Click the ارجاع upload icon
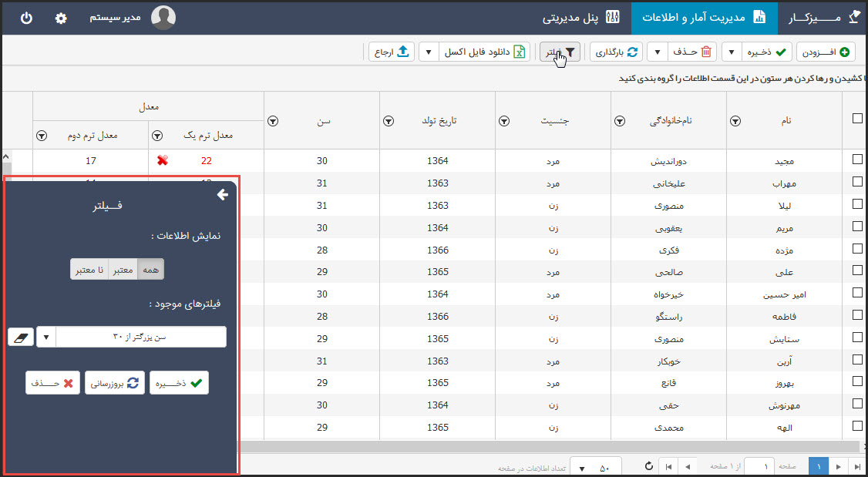 (x=402, y=52)
